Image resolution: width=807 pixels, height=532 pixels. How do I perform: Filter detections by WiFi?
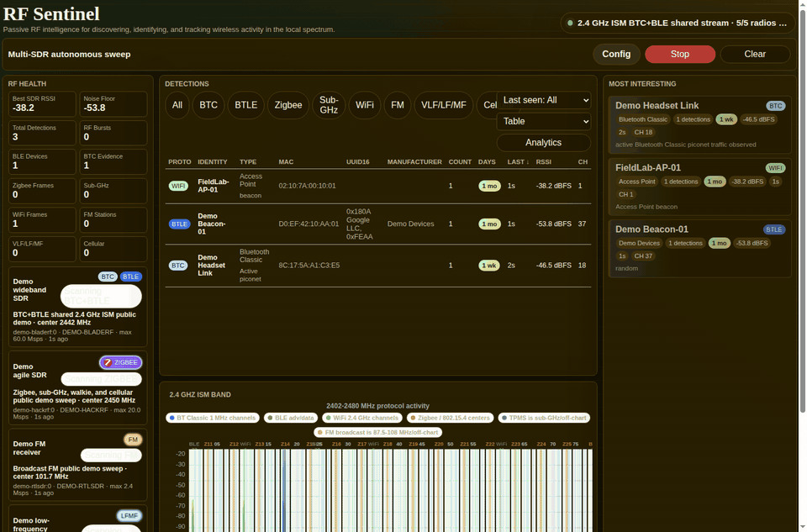point(364,105)
